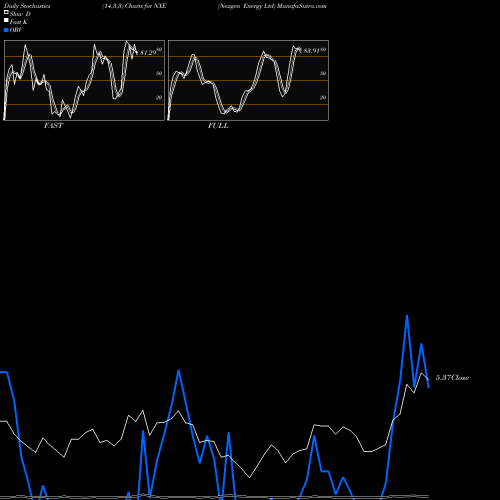Click the '(14,3,3) Charts for NXE' text
Viewport: 500px width, 500px height.
[x=134, y=6]
